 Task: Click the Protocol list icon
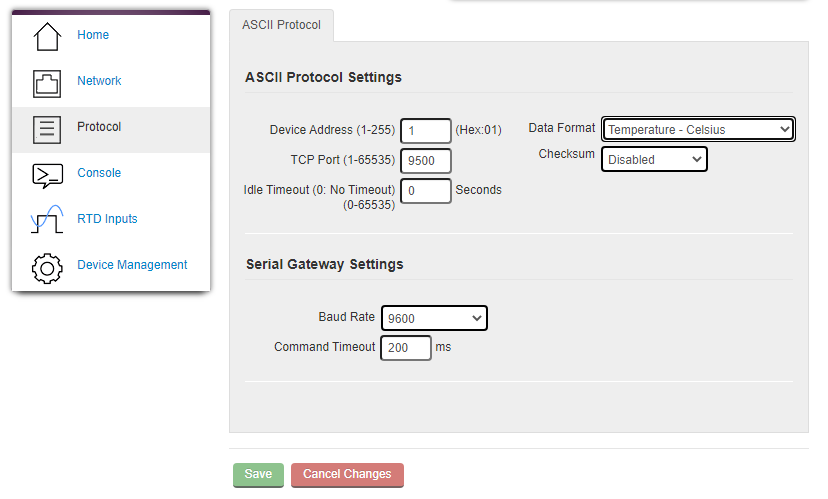(x=47, y=129)
